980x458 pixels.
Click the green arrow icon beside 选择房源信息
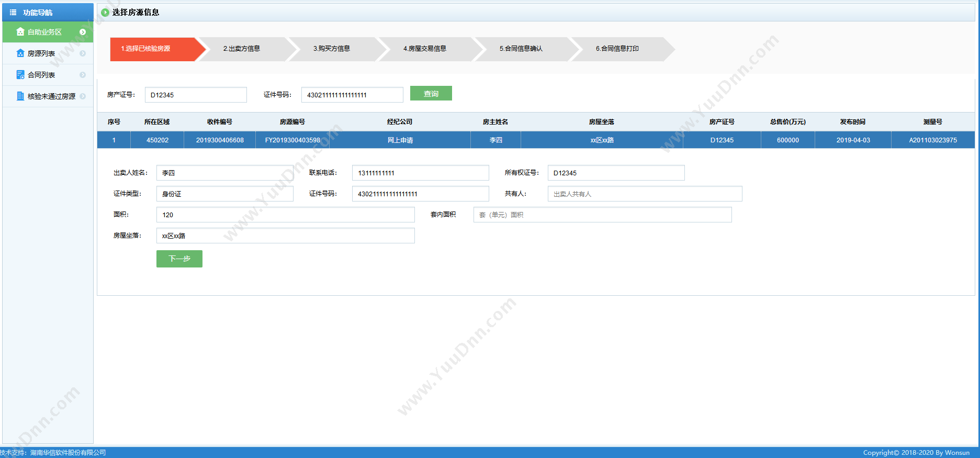(105, 12)
